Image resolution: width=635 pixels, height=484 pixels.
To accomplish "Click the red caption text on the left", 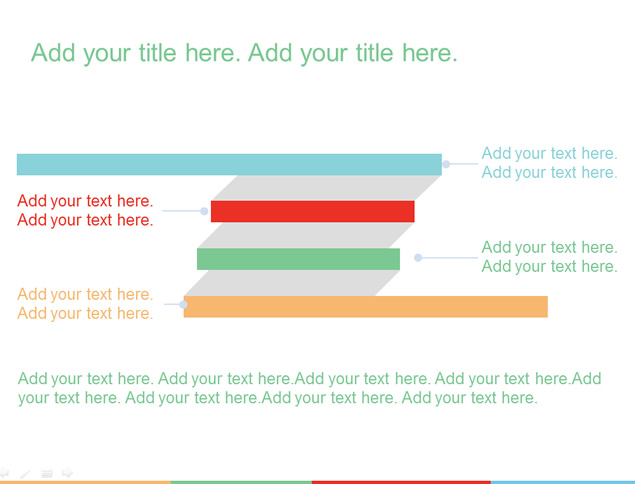I will tap(85, 210).
